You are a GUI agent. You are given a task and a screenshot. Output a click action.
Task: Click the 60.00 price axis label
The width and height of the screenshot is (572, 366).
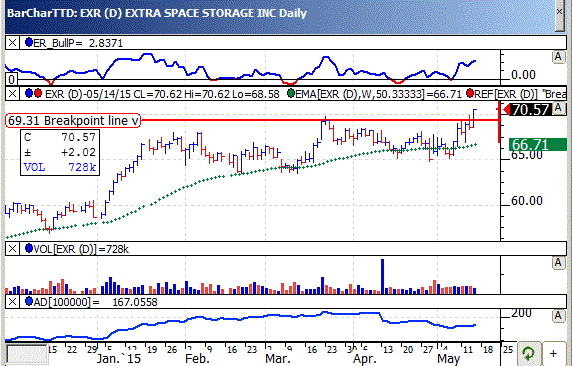coord(527,201)
